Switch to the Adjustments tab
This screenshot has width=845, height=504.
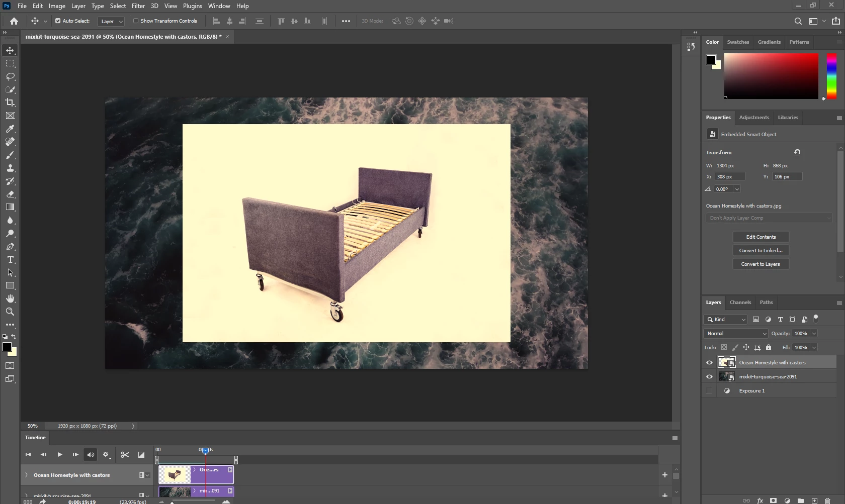point(754,118)
